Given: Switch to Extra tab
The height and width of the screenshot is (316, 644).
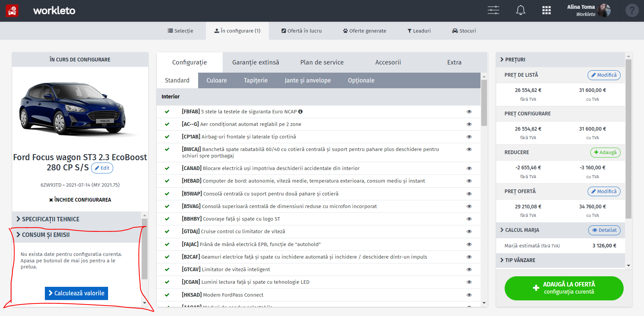Looking at the screenshot, I should tap(454, 62).
